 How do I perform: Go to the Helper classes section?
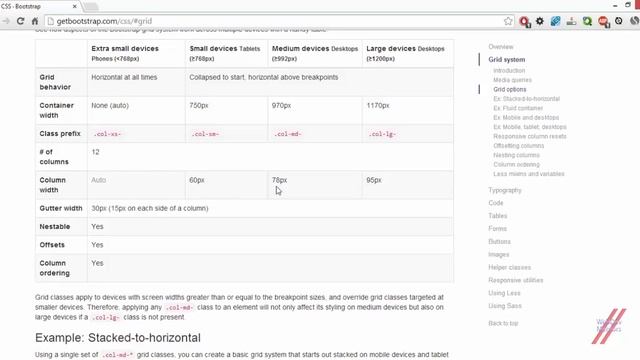pyautogui.click(x=509, y=267)
